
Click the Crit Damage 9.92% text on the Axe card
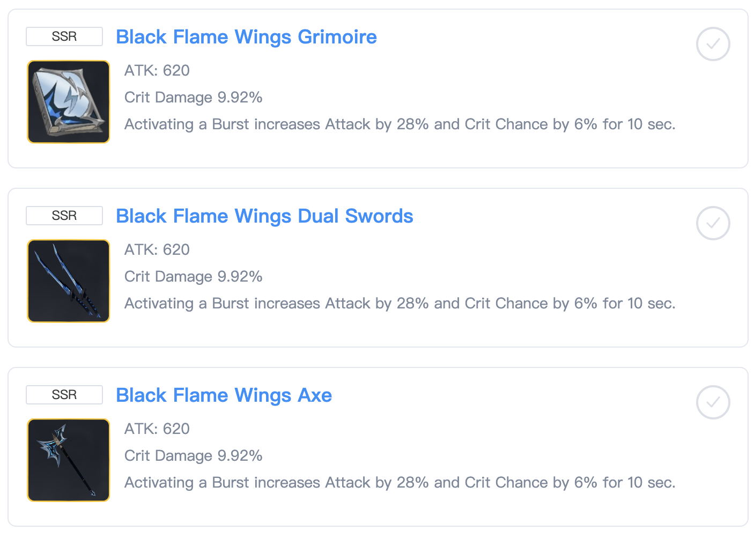[x=193, y=455]
